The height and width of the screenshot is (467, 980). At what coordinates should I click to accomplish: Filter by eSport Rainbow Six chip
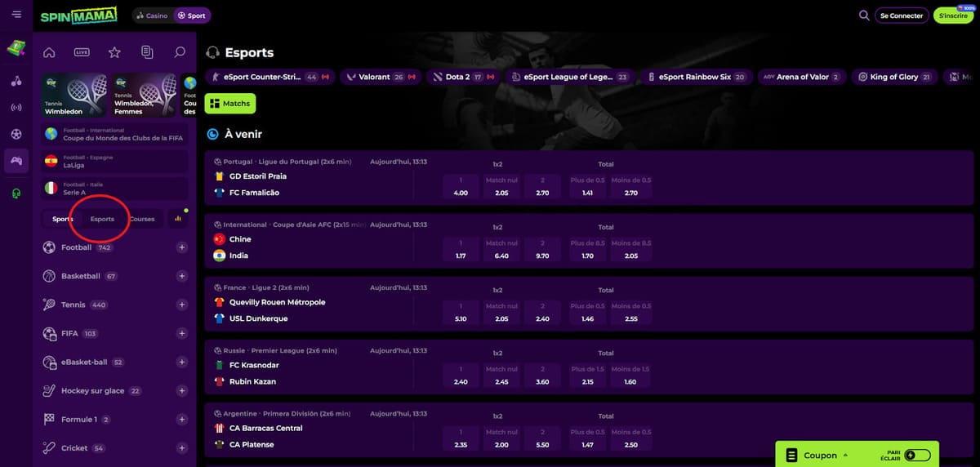point(695,77)
